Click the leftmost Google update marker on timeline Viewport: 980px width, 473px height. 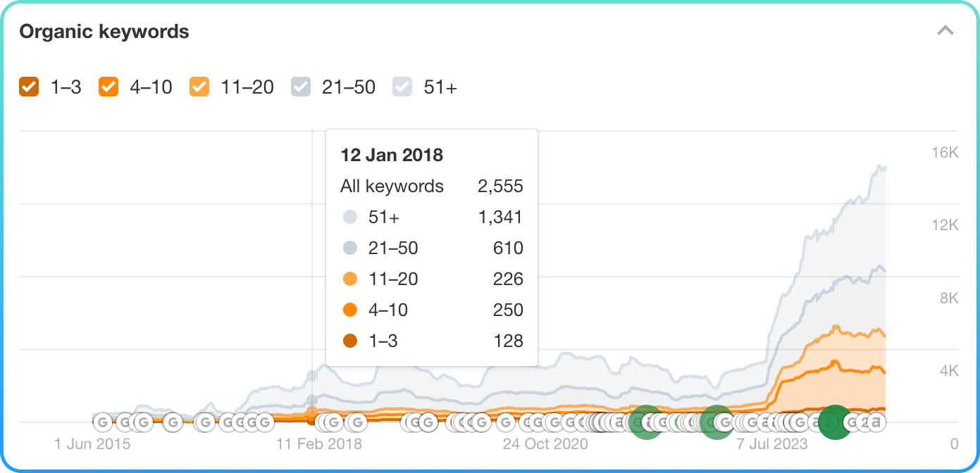coord(103,422)
